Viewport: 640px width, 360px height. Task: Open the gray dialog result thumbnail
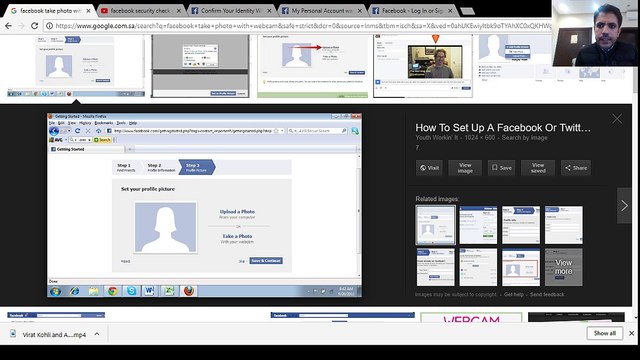pyautogui.click(x=200, y=66)
